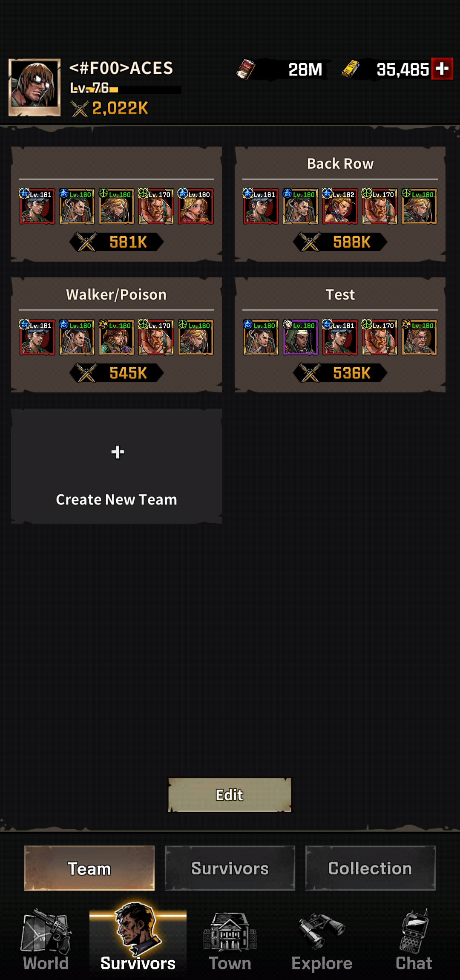Open the Explore binoculars icon
Screen dimensions: 460x980
coord(322,932)
